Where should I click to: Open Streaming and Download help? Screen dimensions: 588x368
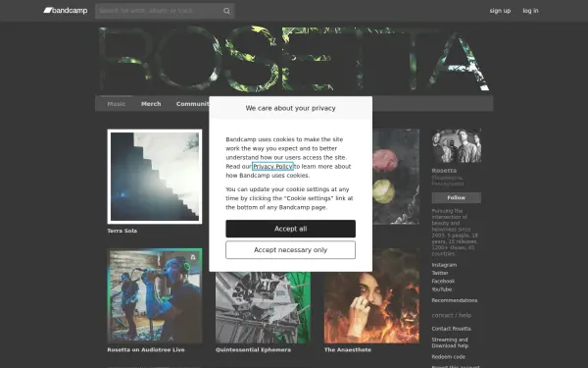[450, 342]
